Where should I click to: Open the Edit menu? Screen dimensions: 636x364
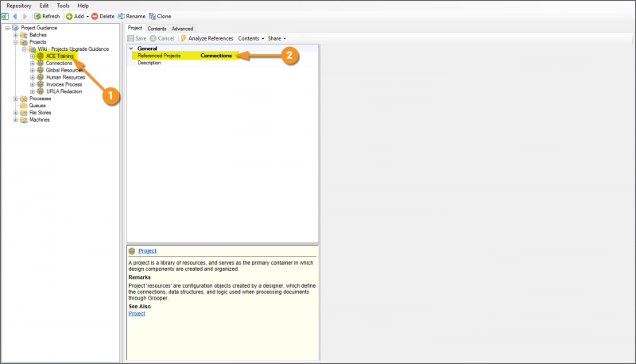[x=44, y=6]
